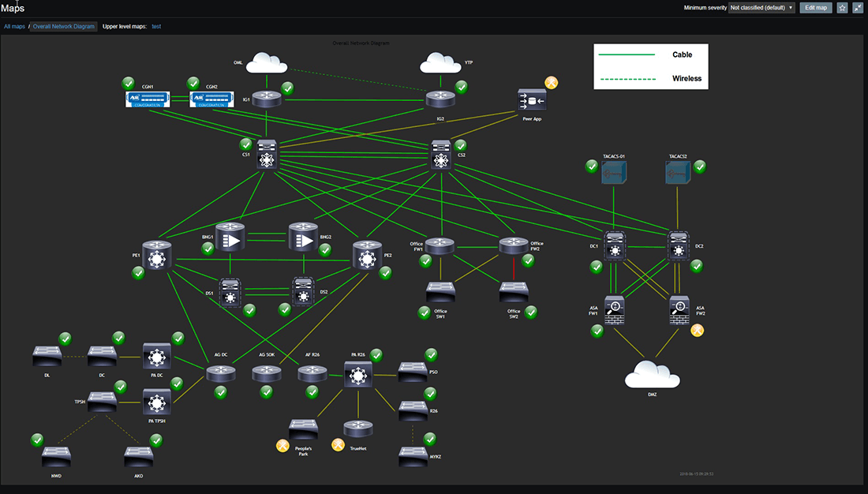Screen dimensions: 868x494
Task: Select the Overall Network Diagram tab
Action: [x=62, y=25]
